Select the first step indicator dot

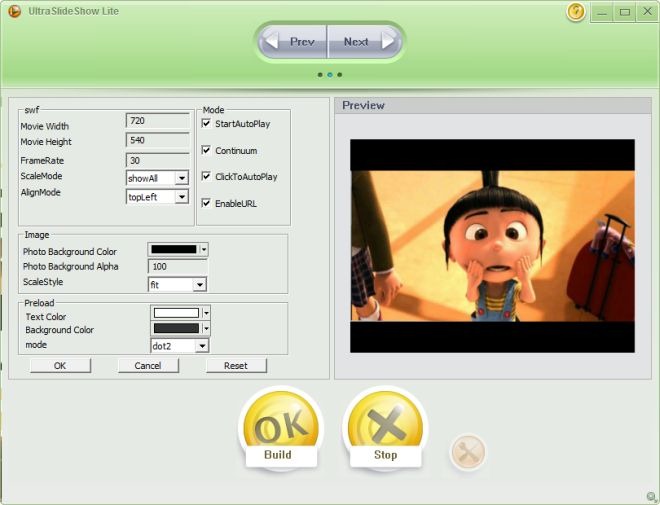(x=320, y=75)
